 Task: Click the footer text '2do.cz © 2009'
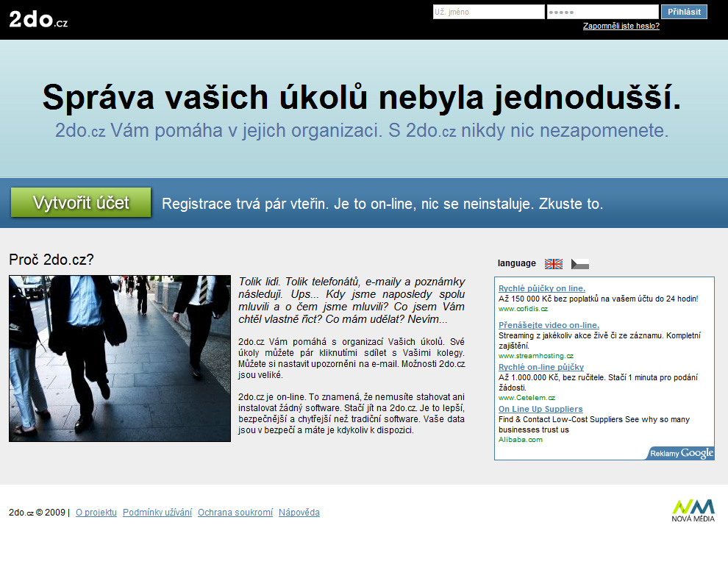38,513
